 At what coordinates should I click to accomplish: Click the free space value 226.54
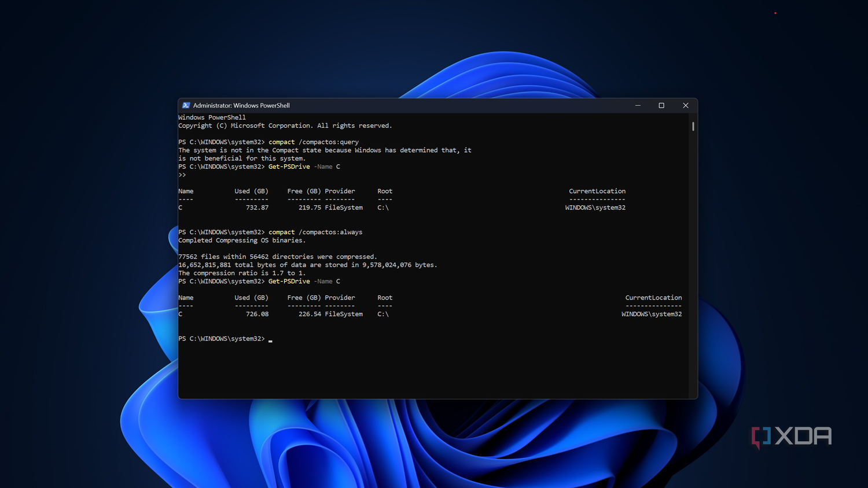(310, 314)
